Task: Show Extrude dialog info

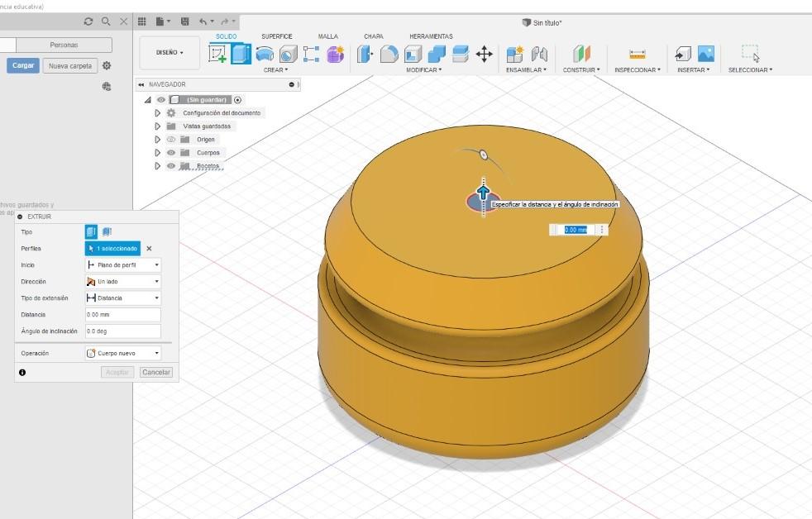Action: (x=22, y=373)
